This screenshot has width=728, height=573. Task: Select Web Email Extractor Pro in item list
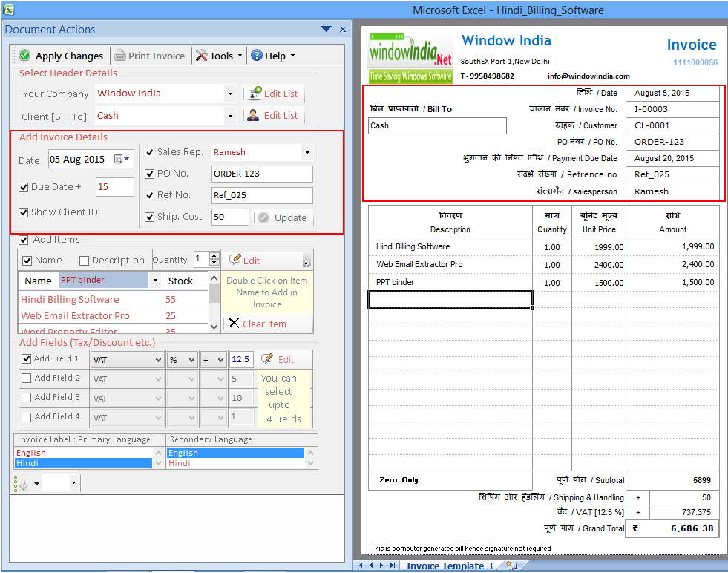[x=91, y=315]
